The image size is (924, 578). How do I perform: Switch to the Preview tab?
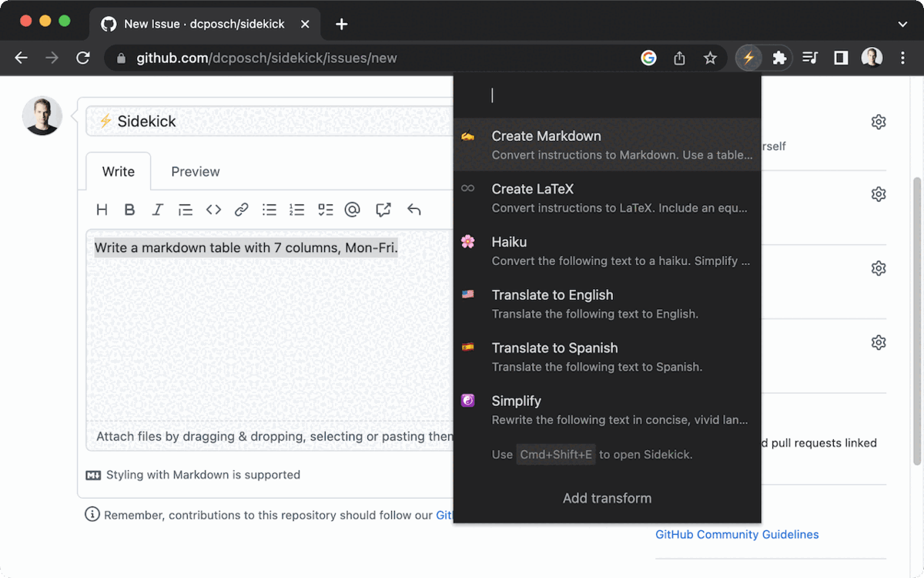coord(196,171)
